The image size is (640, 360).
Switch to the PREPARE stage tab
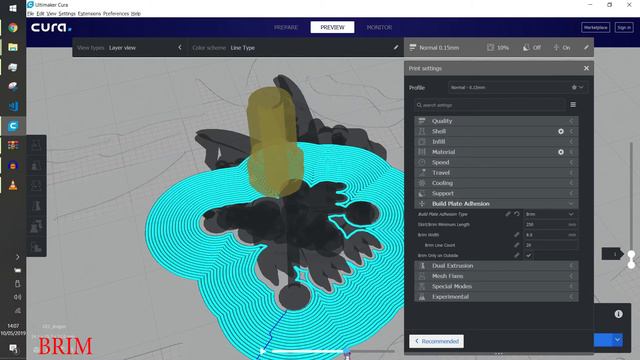pos(286,27)
